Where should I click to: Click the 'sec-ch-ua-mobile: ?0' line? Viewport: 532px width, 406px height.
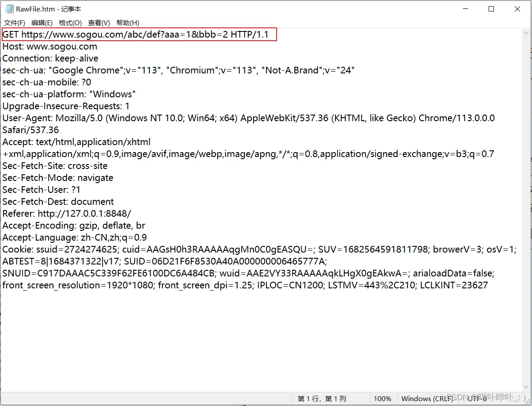click(46, 82)
